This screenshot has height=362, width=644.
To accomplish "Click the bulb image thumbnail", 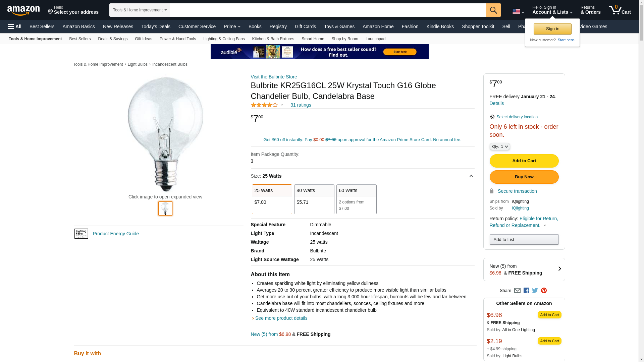I will coord(165,208).
